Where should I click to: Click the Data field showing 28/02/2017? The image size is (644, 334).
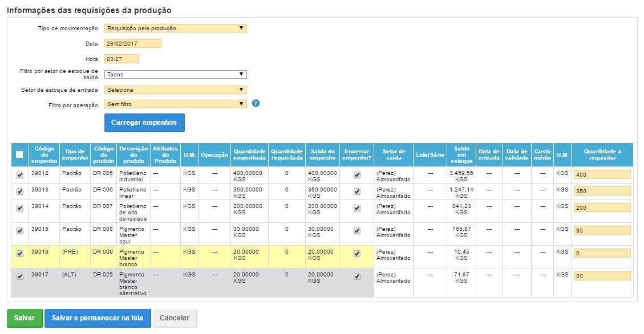click(x=133, y=43)
